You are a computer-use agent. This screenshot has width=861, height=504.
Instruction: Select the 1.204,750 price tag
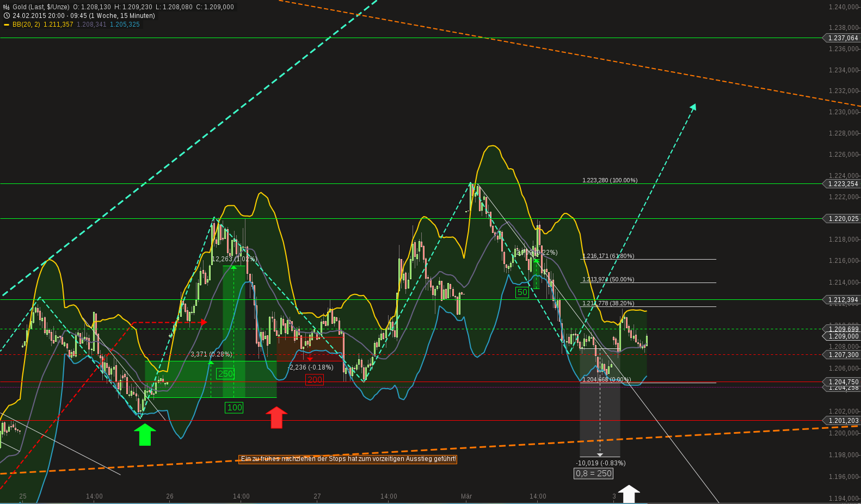coord(842,382)
